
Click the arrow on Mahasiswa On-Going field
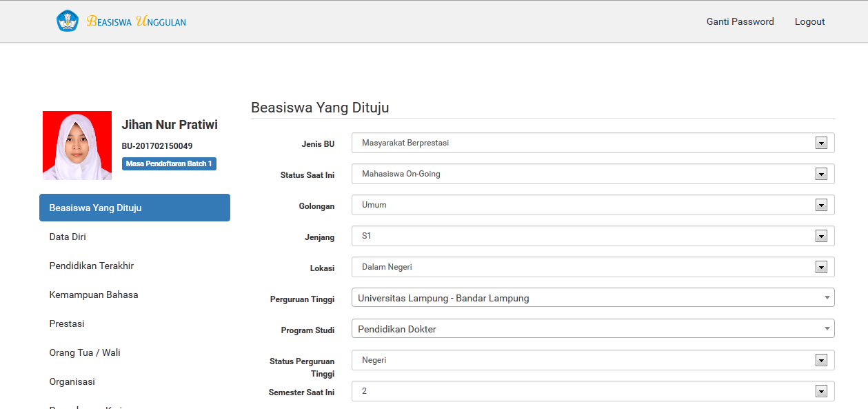coord(821,174)
